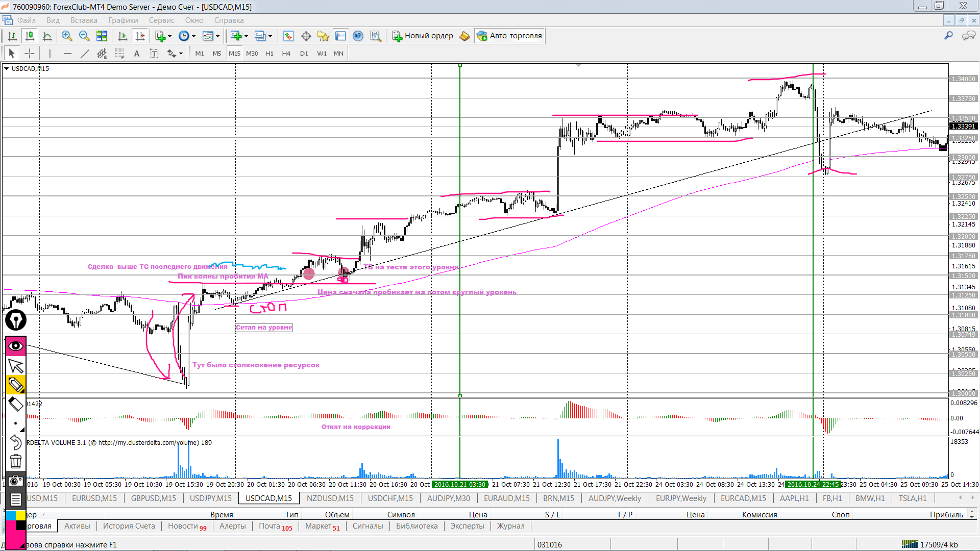This screenshot has height=551, width=980.
Task: Open MetaEditor gold book icon
Action: 464,36
